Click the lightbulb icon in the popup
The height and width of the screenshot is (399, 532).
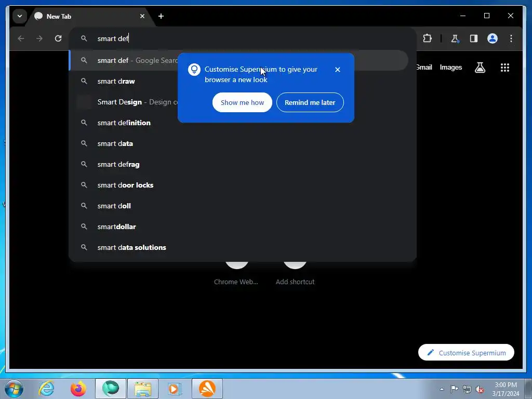194,70
